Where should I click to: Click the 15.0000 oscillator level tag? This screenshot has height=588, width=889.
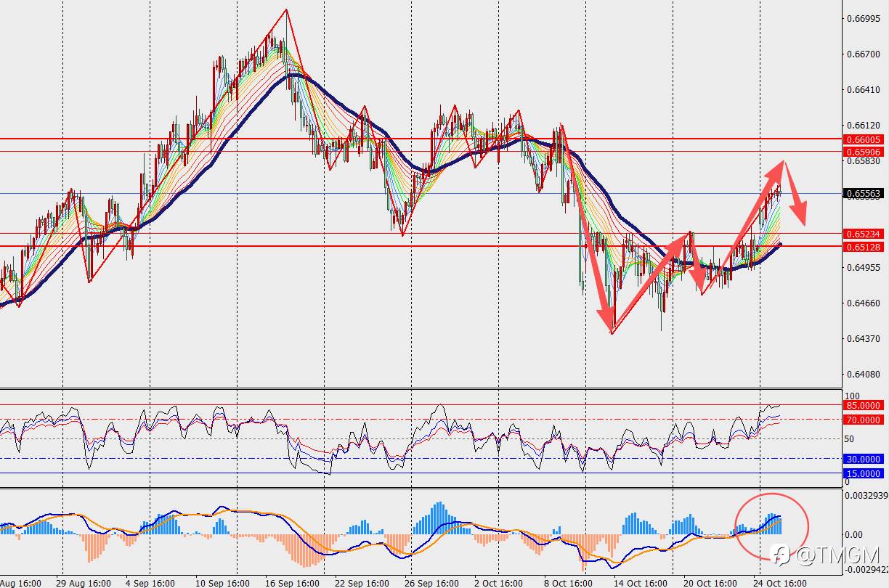pyautogui.click(x=864, y=473)
